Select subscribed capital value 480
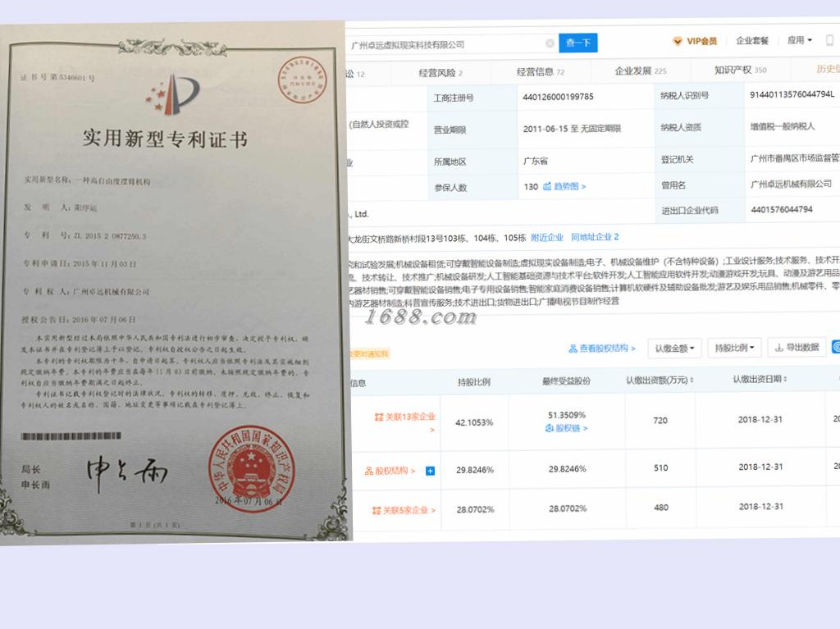The width and height of the screenshot is (840, 629). 661,508
